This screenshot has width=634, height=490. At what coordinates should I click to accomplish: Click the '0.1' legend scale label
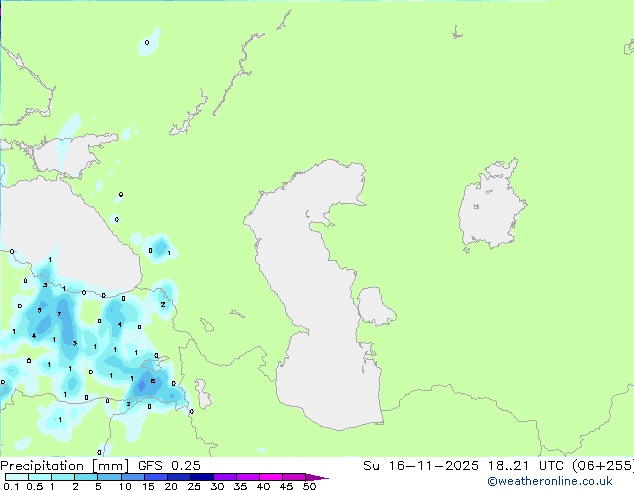(x=11, y=486)
